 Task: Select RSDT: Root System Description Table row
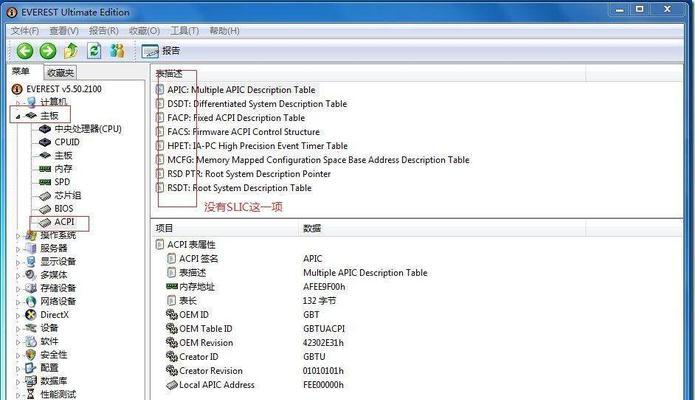[x=234, y=188]
